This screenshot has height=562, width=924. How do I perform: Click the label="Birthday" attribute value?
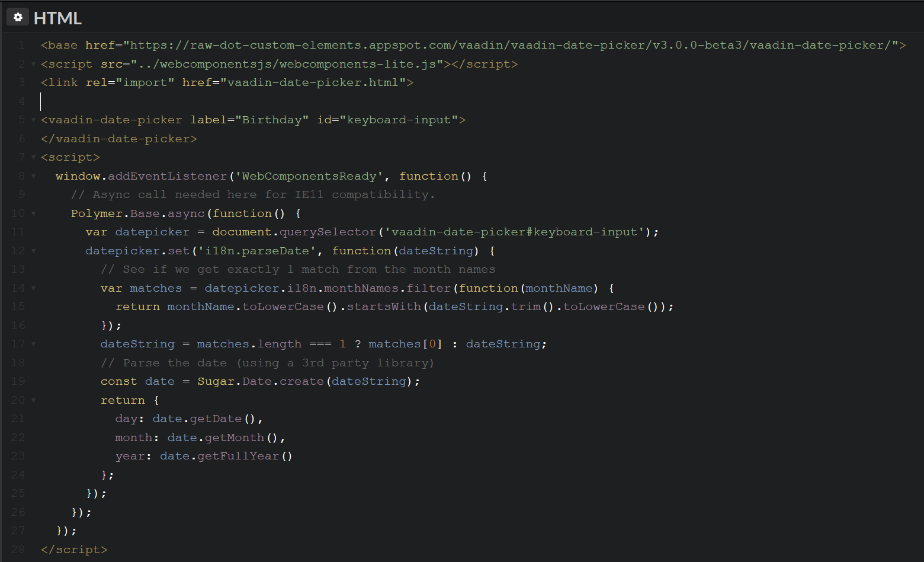[272, 120]
